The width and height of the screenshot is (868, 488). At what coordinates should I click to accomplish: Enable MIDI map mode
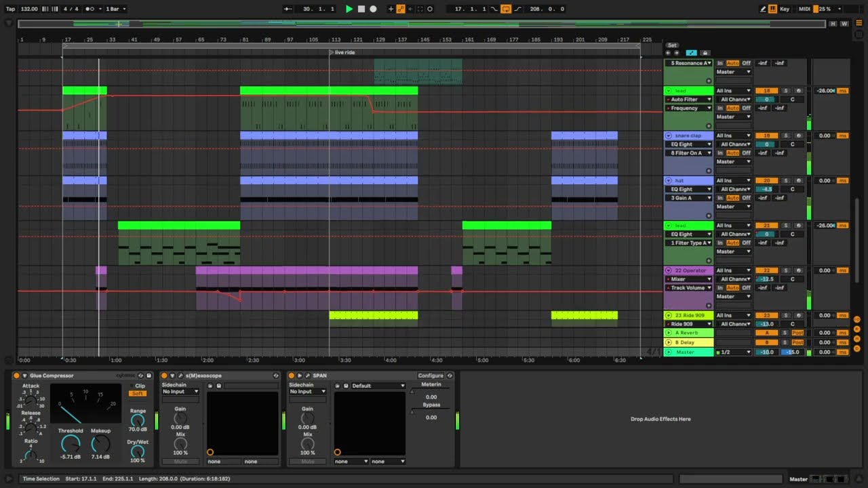point(804,9)
